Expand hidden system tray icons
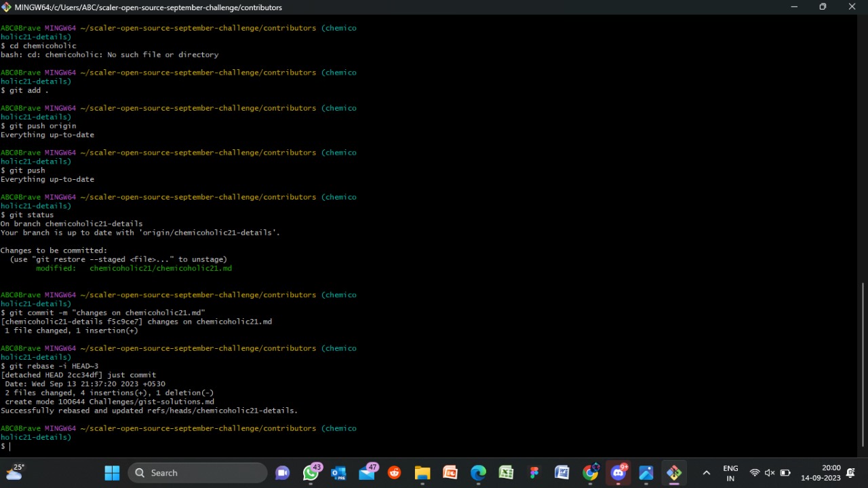Screen dimensions: 868x488 tap(706, 472)
